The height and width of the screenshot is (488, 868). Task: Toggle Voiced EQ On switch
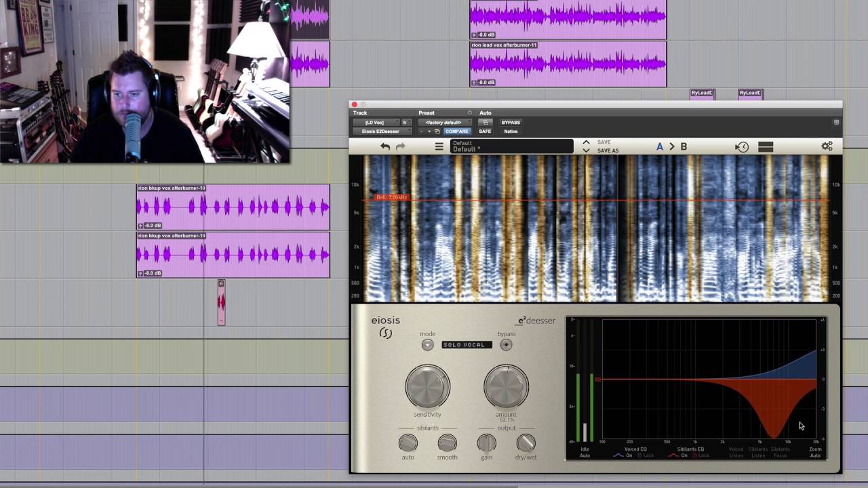click(x=629, y=455)
